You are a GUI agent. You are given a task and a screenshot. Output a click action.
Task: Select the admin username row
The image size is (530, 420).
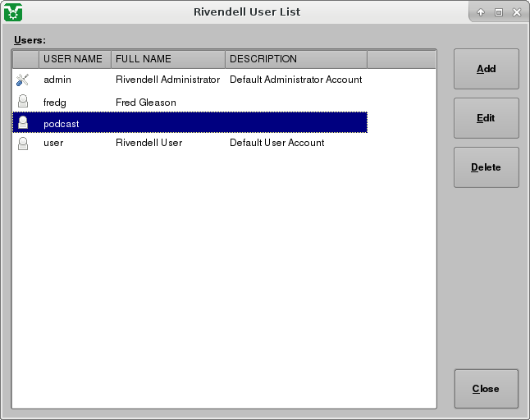pos(58,80)
